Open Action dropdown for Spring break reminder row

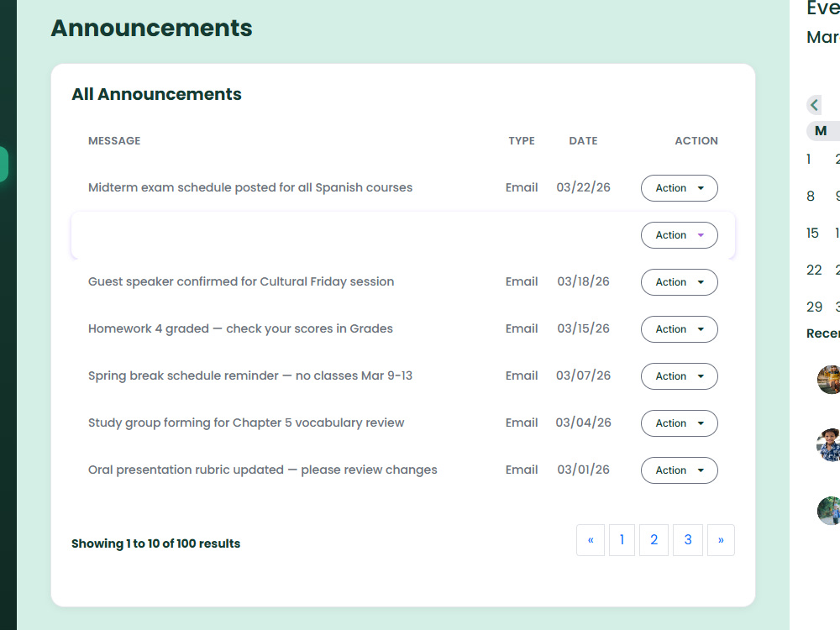click(680, 376)
